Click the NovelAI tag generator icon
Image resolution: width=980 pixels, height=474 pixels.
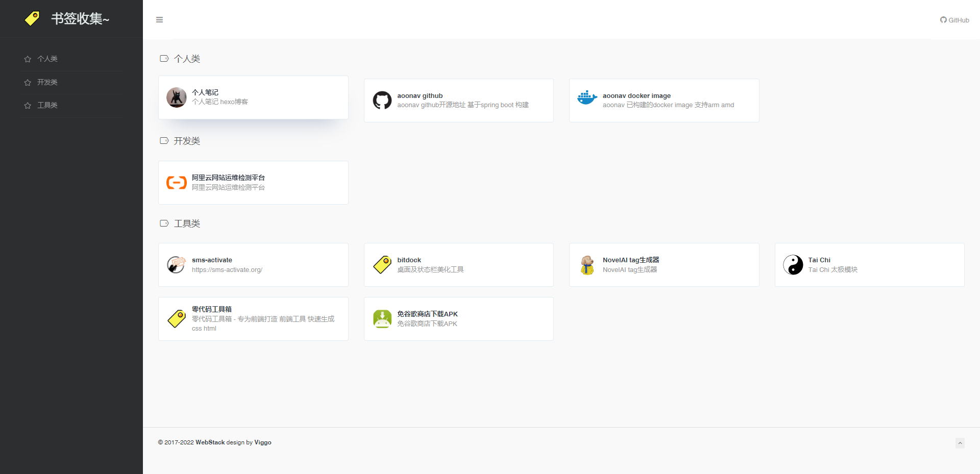point(587,265)
